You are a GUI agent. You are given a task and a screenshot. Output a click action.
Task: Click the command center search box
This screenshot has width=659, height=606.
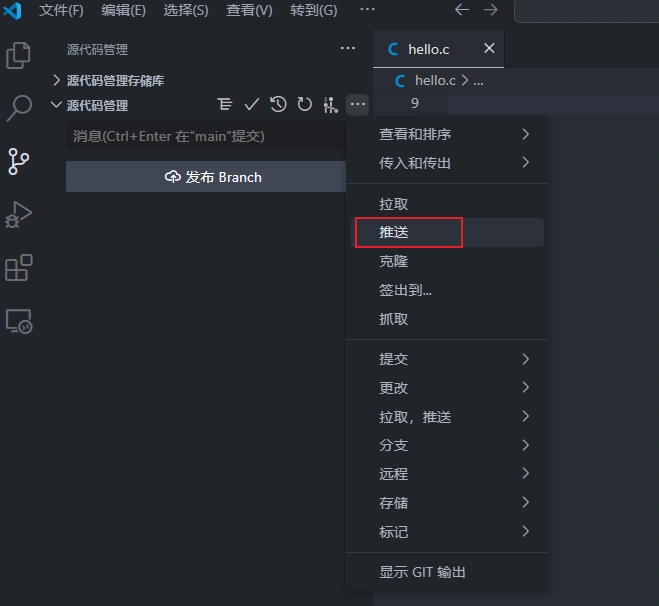(586, 11)
